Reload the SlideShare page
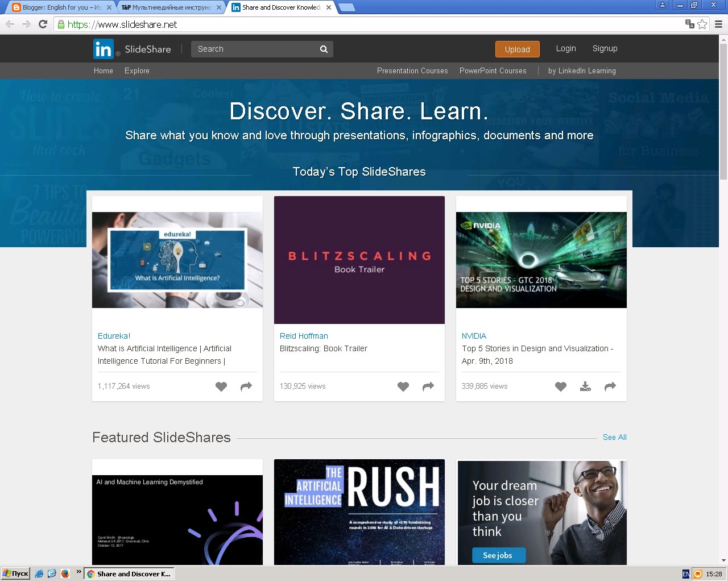Screen dimensions: 728x582 click(x=43, y=24)
